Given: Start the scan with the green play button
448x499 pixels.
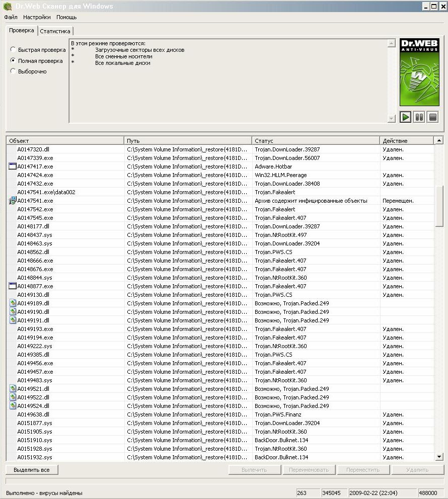Looking at the screenshot, I should tap(406, 117).
